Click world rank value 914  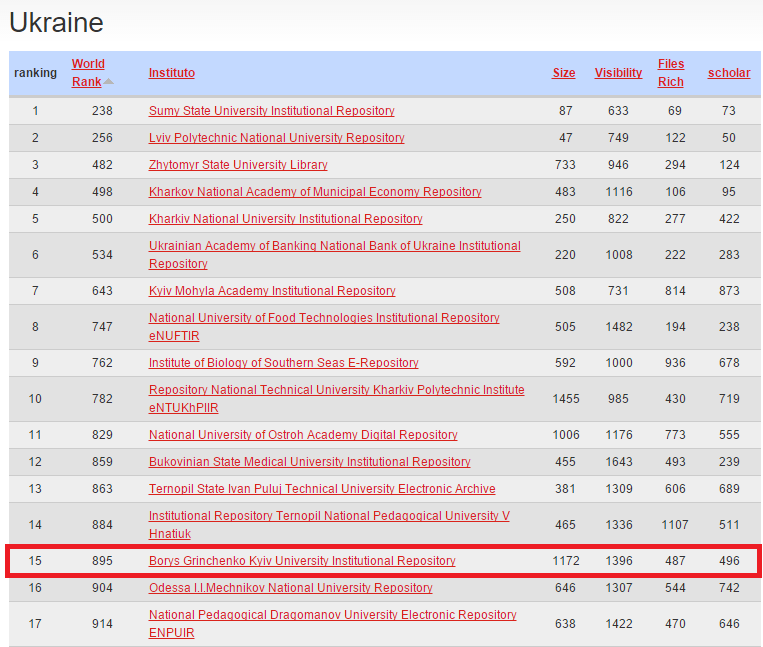coord(102,624)
